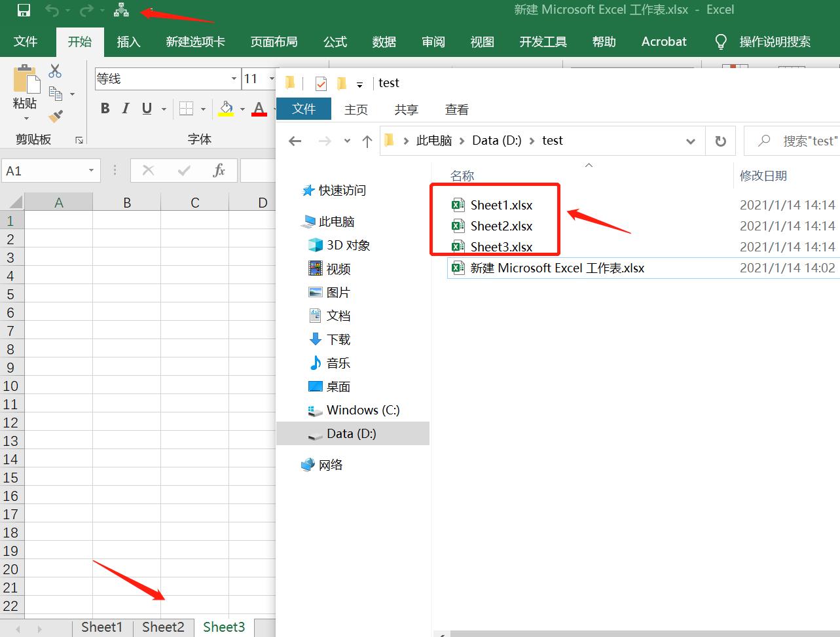Click the Refresh button in Explorer address bar
The image size is (840, 637).
tap(721, 141)
